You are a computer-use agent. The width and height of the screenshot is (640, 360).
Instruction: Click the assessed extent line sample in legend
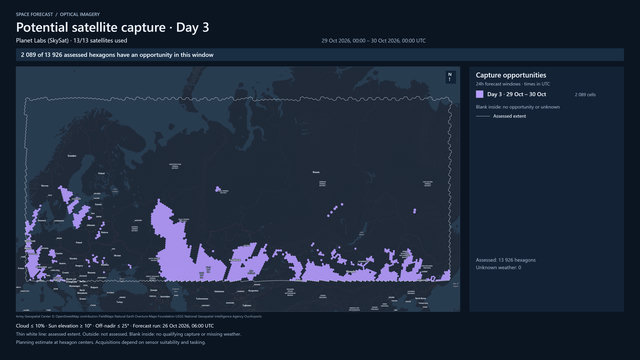coord(483,116)
